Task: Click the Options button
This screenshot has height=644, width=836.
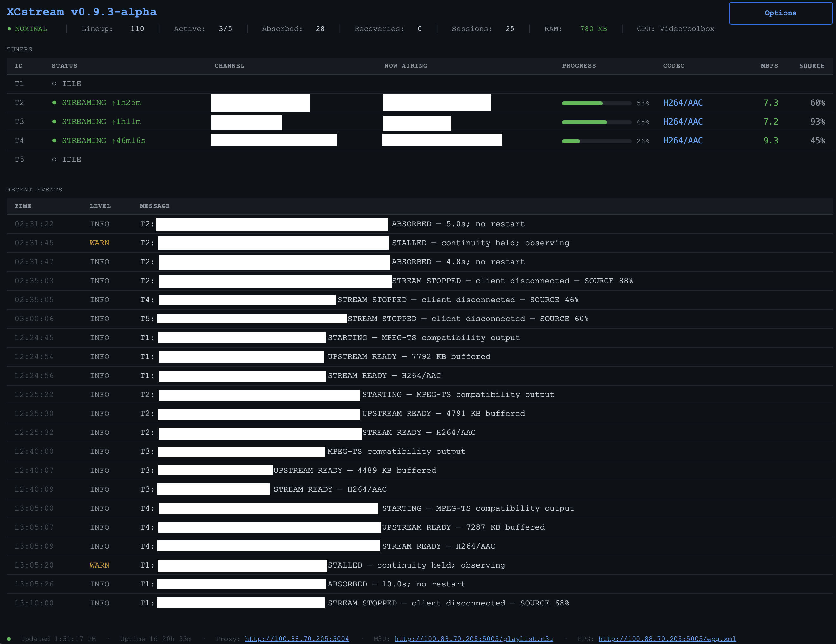Action: (x=780, y=13)
